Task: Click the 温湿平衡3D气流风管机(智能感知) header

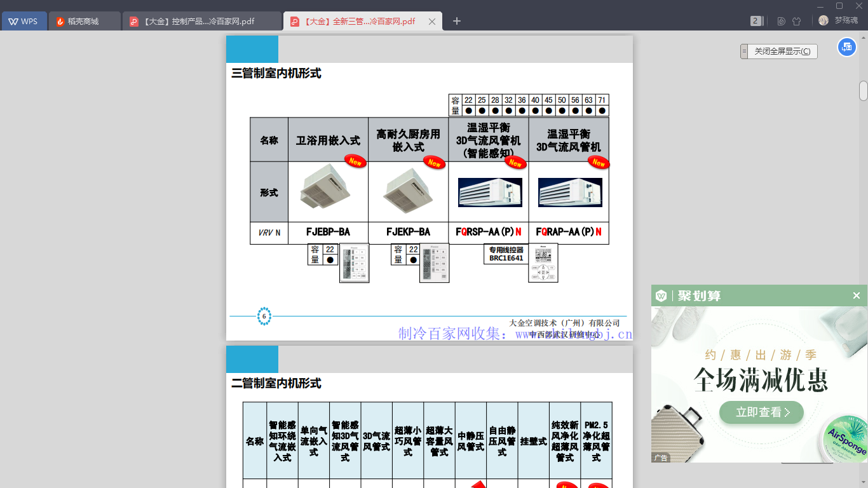Action: pyautogui.click(x=488, y=140)
